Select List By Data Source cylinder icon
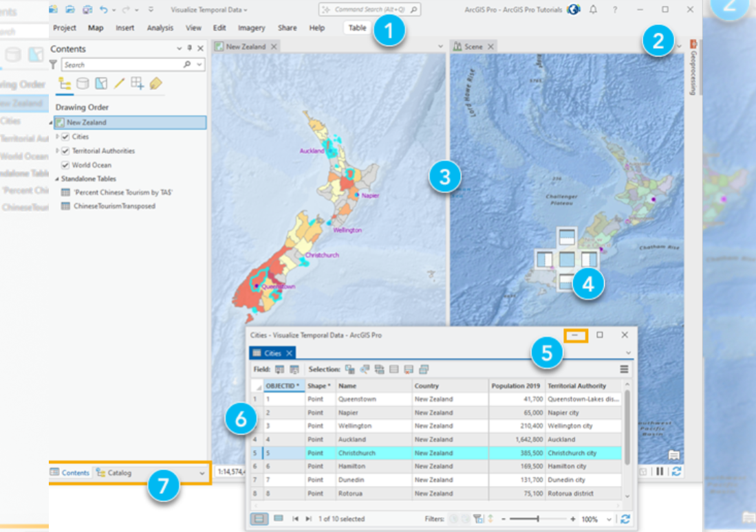 tap(83, 83)
